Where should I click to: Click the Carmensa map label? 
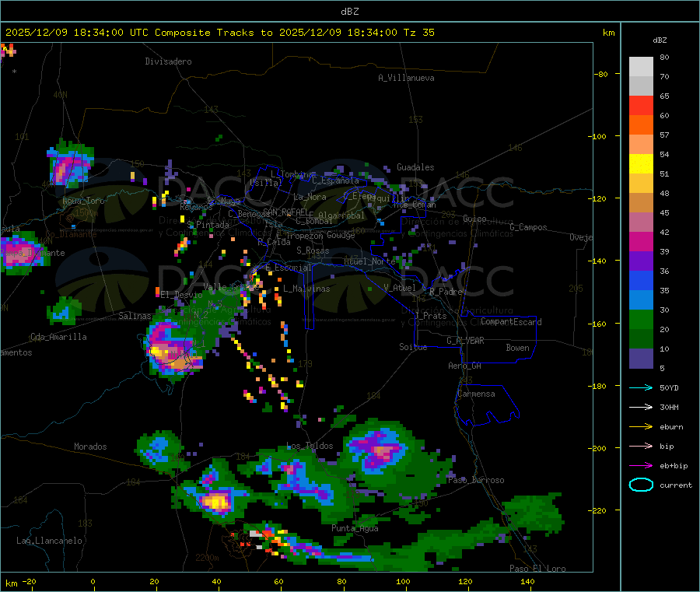(476, 394)
